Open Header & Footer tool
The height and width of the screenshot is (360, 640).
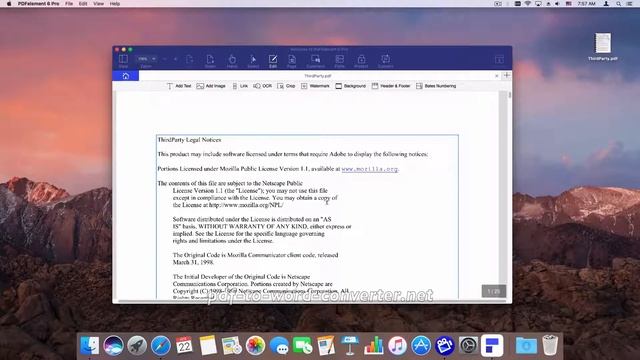(x=391, y=86)
